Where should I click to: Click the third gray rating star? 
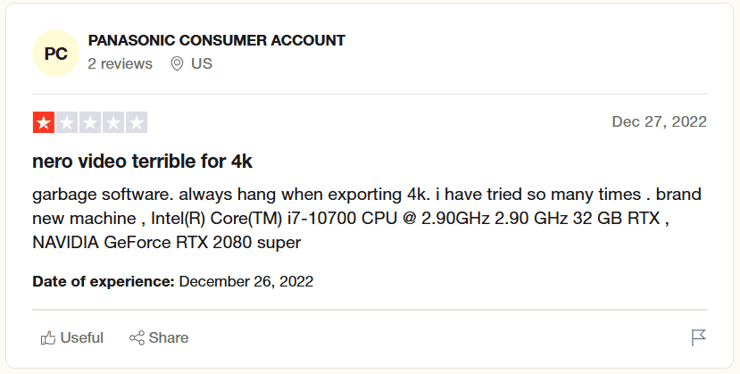(x=90, y=123)
